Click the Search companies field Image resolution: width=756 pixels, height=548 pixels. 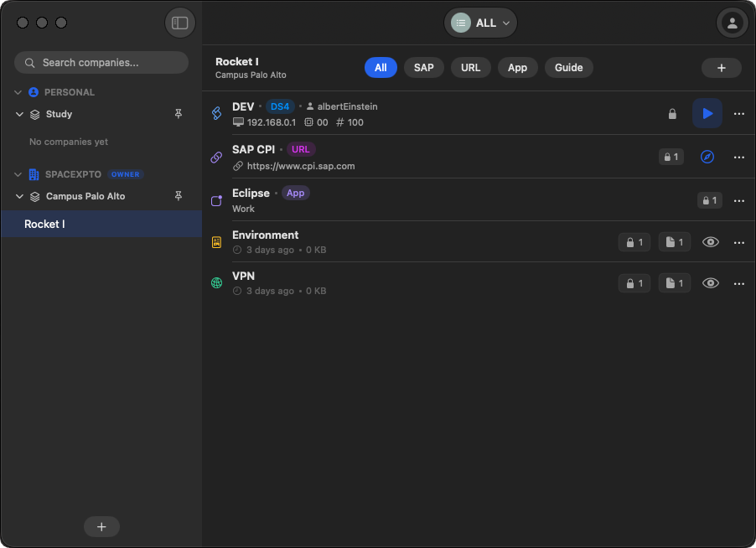point(101,63)
